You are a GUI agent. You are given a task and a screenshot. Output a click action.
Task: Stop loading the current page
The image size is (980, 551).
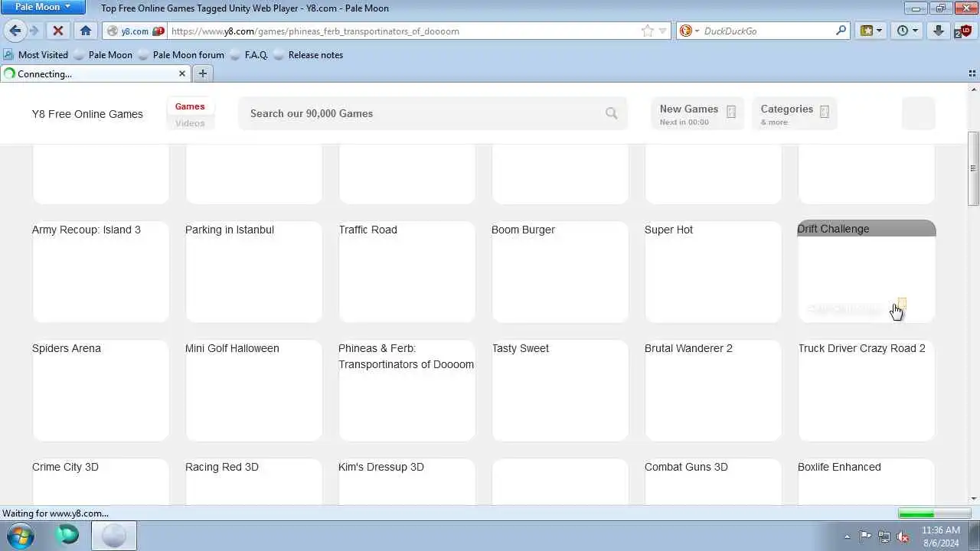point(58,31)
